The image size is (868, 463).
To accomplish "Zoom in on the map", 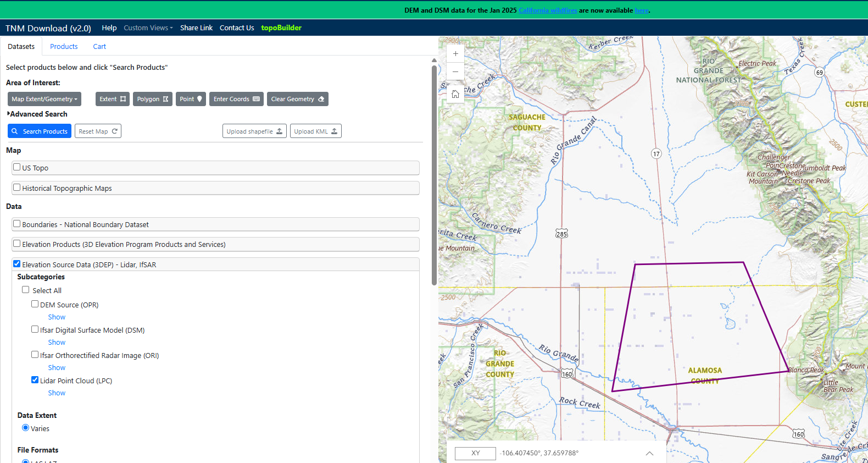I will [x=455, y=54].
